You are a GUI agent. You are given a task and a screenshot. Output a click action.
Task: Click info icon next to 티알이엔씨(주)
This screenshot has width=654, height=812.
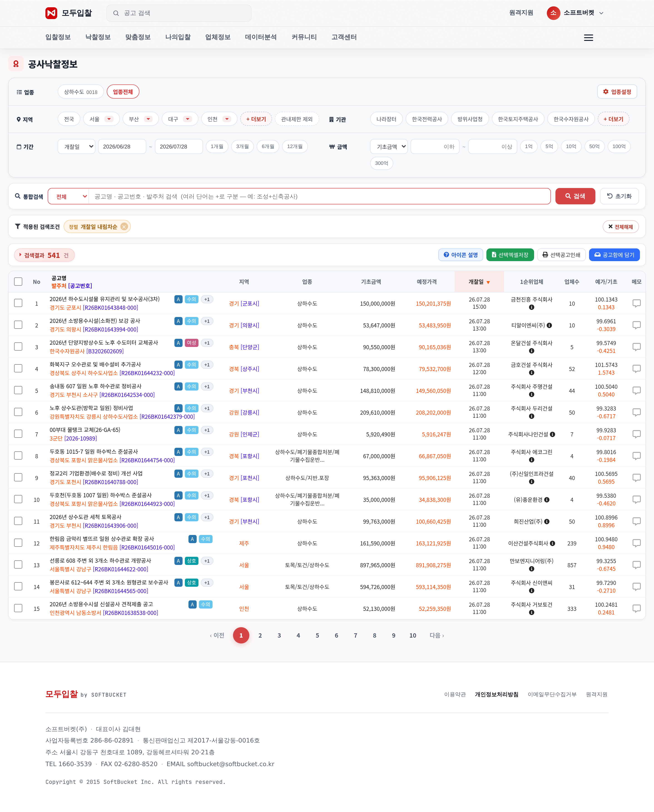coord(549,325)
